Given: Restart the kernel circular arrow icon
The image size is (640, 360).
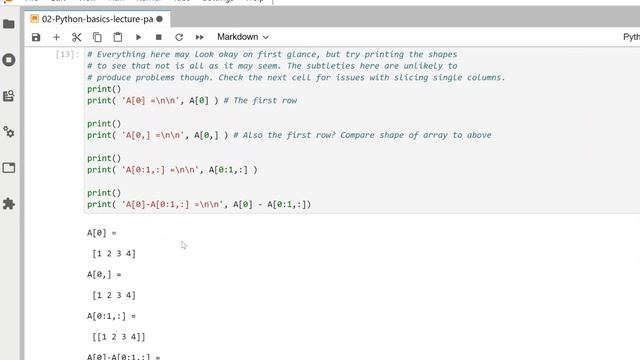Looking at the screenshot, I should (x=179, y=37).
